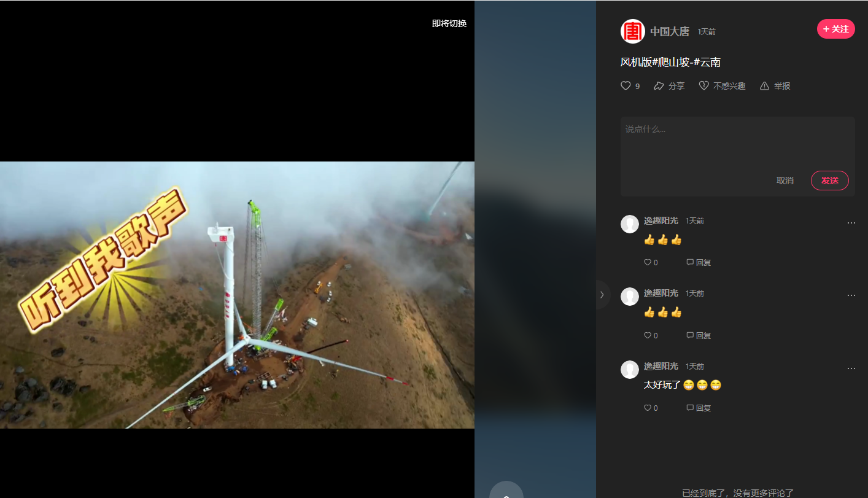Like the video with heart icon
This screenshot has width=868, height=498.
pos(626,86)
